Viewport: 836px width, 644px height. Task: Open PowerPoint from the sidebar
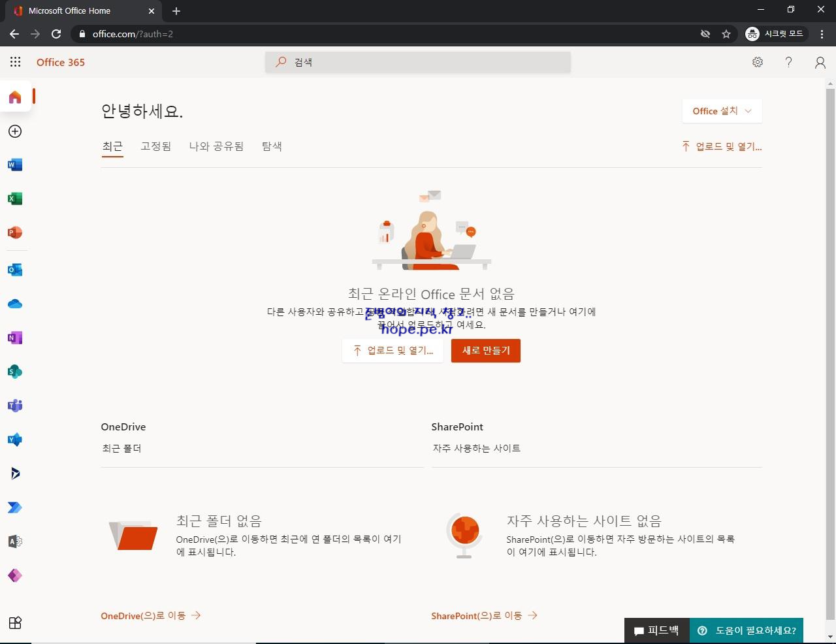pos(15,233)
